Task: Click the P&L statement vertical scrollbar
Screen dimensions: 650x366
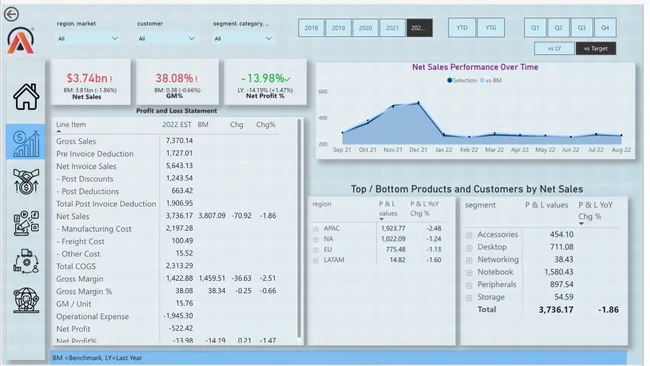Action: click(x=299, y=228)
